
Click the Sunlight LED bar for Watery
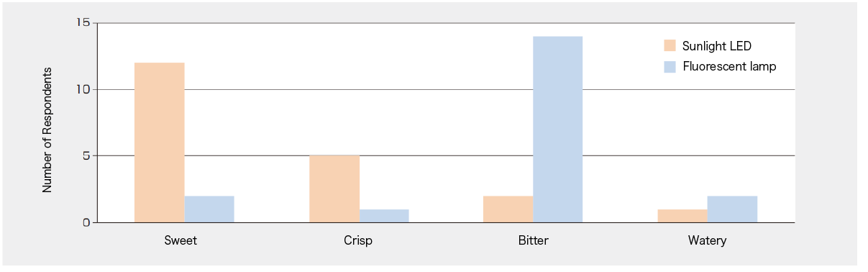[x=682, y=216]
